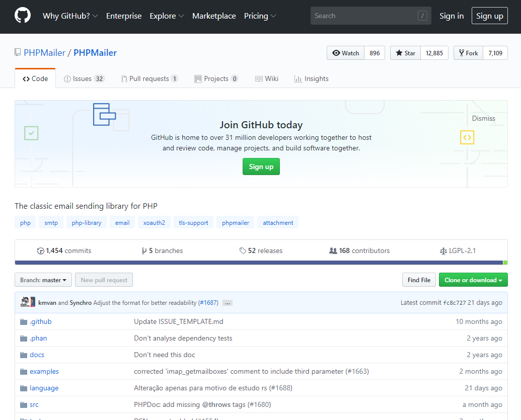Go to Marketplace
Viewport: 521px width, 420px height.
pos(214,16)
